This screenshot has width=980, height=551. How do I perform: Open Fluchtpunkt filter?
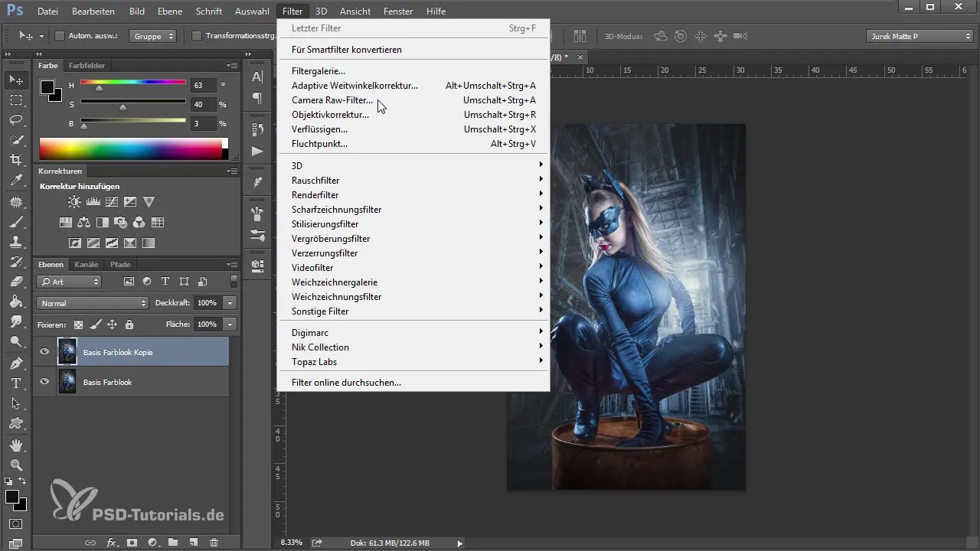(x=413, y=144)
